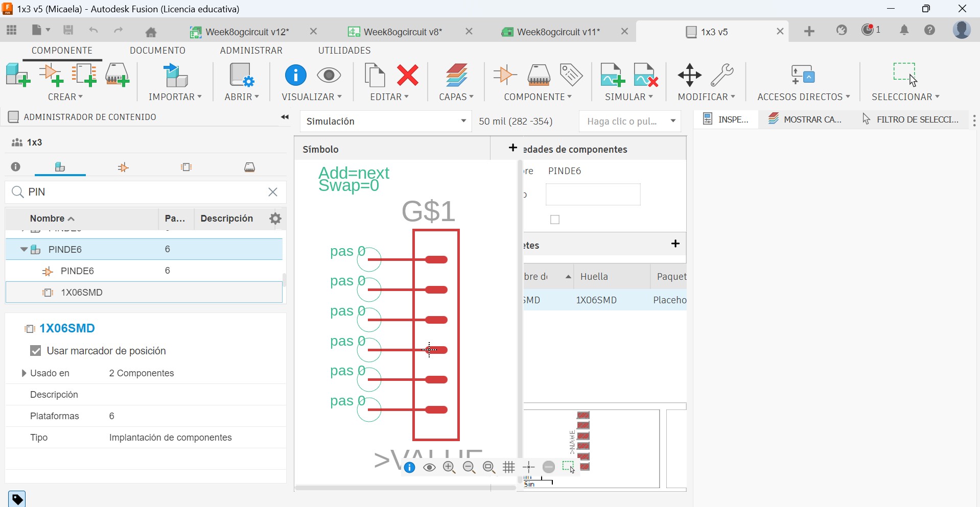Viewport: 980px width, 507px height.
Task: Zoom in with the magnifier plus icon
Action: point(449,467)
